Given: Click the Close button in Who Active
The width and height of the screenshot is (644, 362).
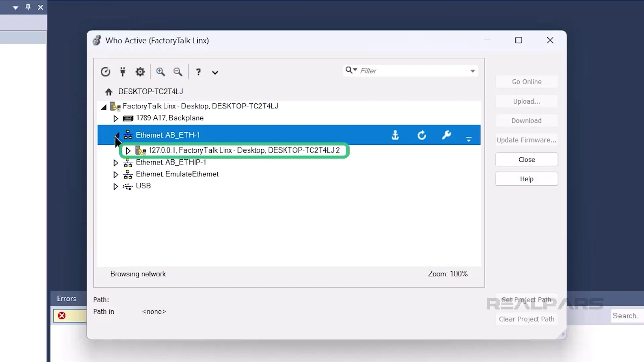Looking at the screenshot, I should click(x=527, y=160).
